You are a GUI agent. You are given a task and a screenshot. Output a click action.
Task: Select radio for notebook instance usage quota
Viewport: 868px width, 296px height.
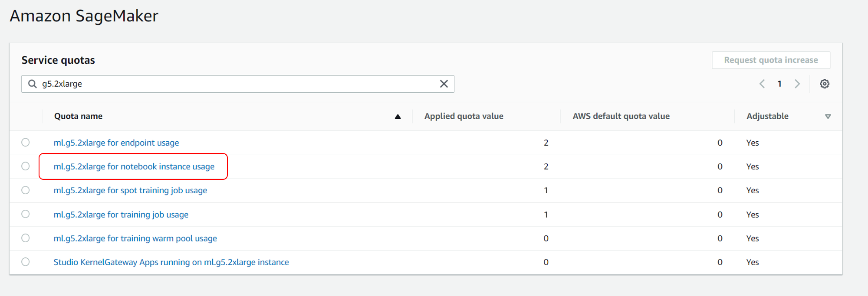click(26, 166)
